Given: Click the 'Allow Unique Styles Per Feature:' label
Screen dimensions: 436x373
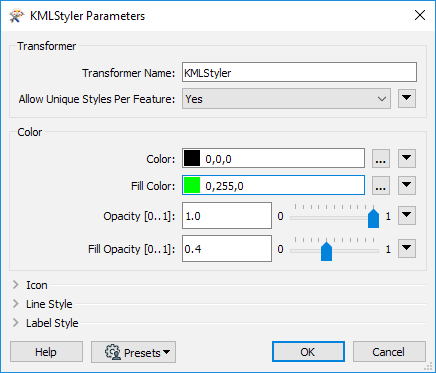Looking at the screenshot, I should 97,99.
